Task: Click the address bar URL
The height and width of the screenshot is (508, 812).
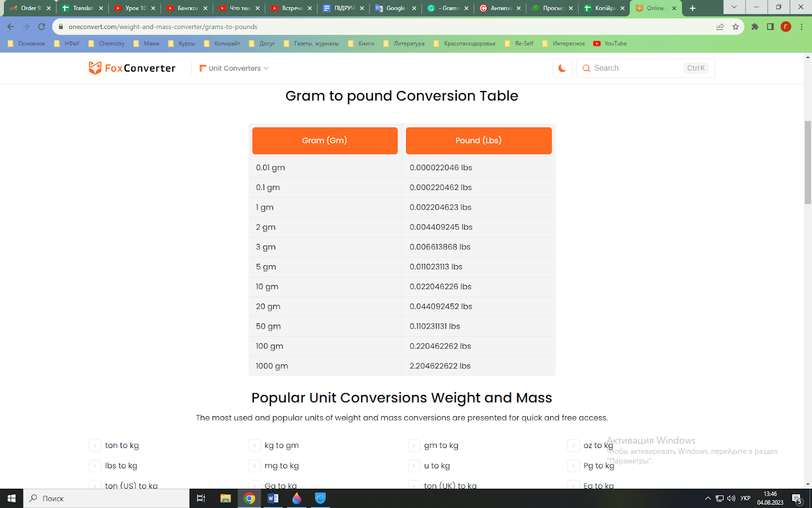Action: [163, 26]
